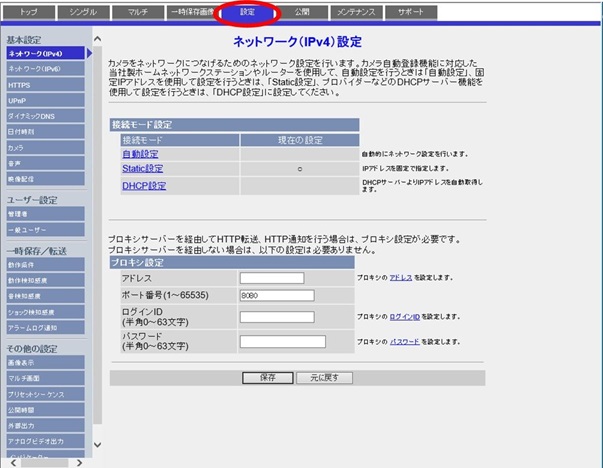Image resolution: width=603 pixels, height=468 pixels.
Task: Open アナログビデオ出力 settings
Action: tap(45, 441)
